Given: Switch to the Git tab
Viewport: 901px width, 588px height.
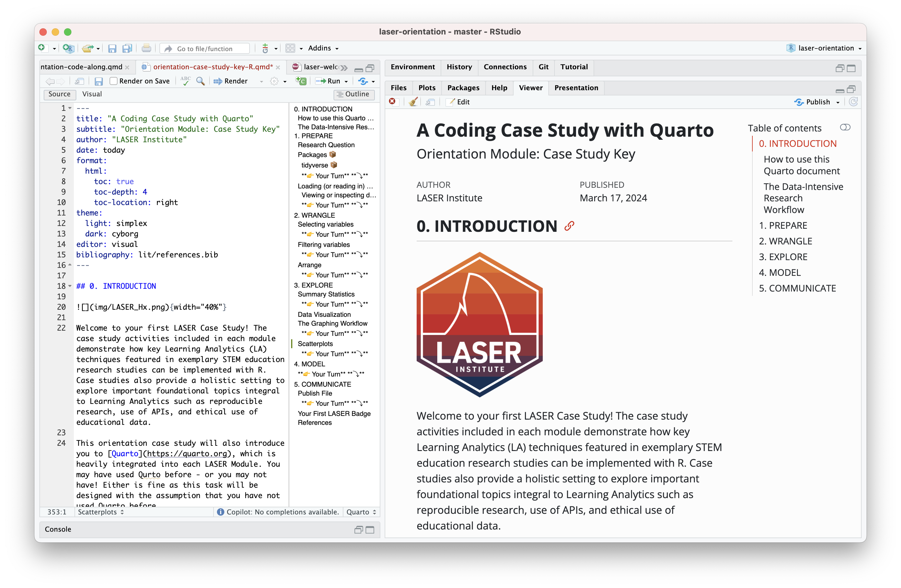Looking at the screenshot, I should point(543,67).
